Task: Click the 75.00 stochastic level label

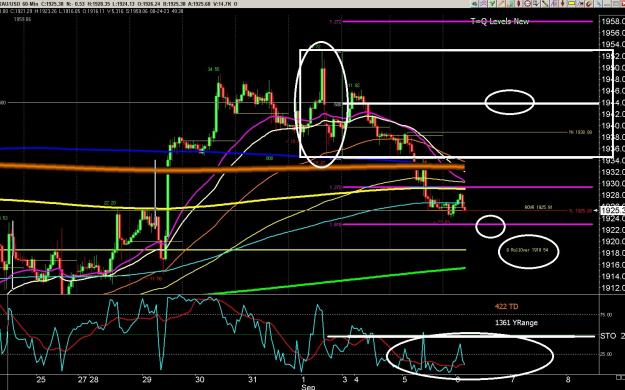Action: 606,315
